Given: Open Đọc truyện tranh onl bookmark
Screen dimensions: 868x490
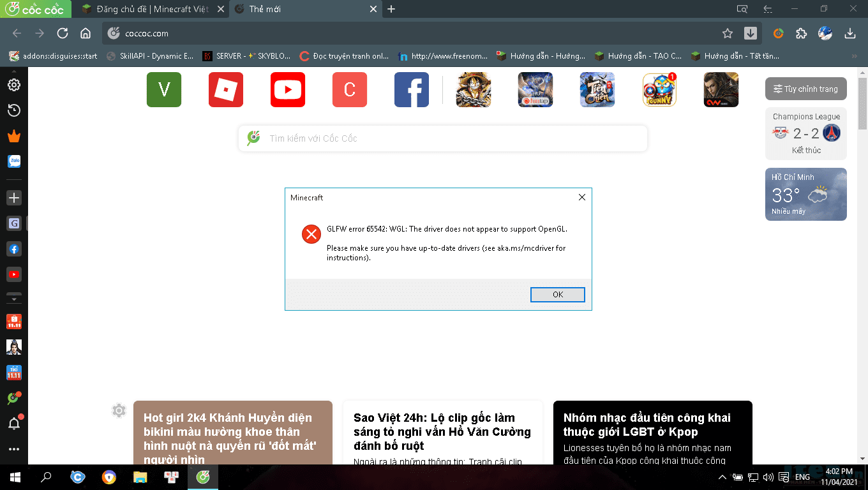Looking at the screenshot, I should click(x=344, y=56).
